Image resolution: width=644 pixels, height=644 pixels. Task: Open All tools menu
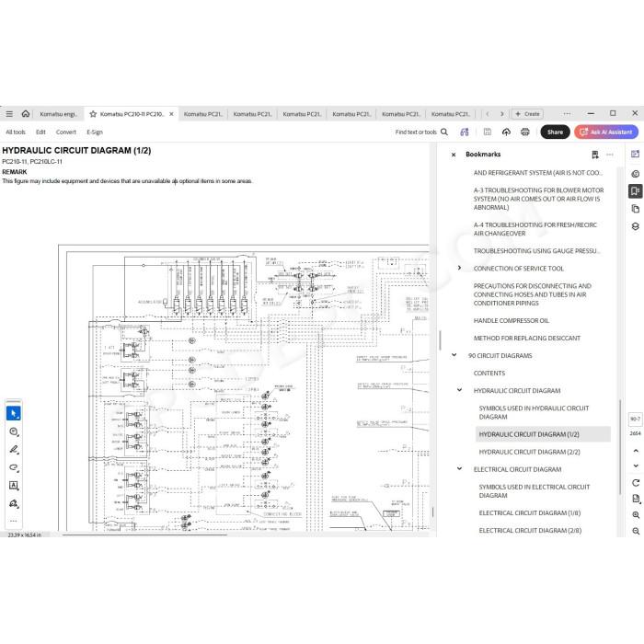point(16,132)
